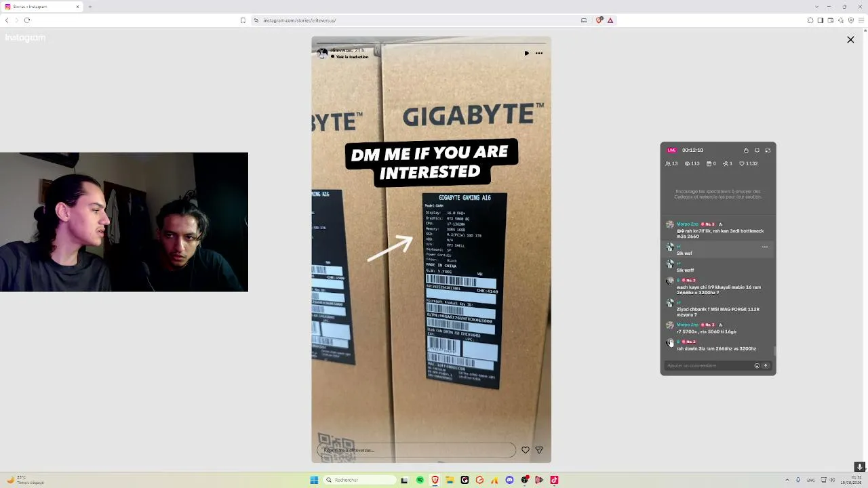Open the weather widget on taskbar

(24, 480)
